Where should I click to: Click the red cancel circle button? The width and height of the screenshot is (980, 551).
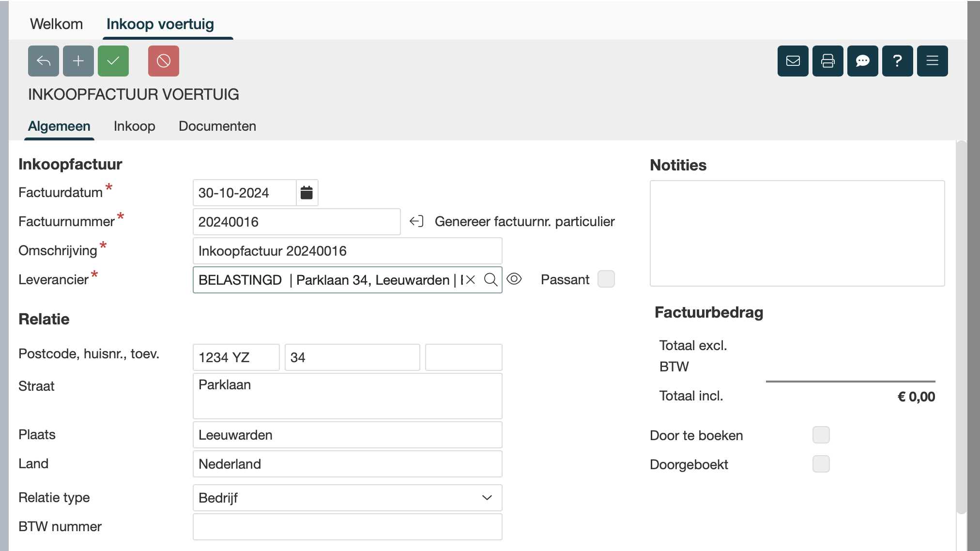tap(164, 61)
